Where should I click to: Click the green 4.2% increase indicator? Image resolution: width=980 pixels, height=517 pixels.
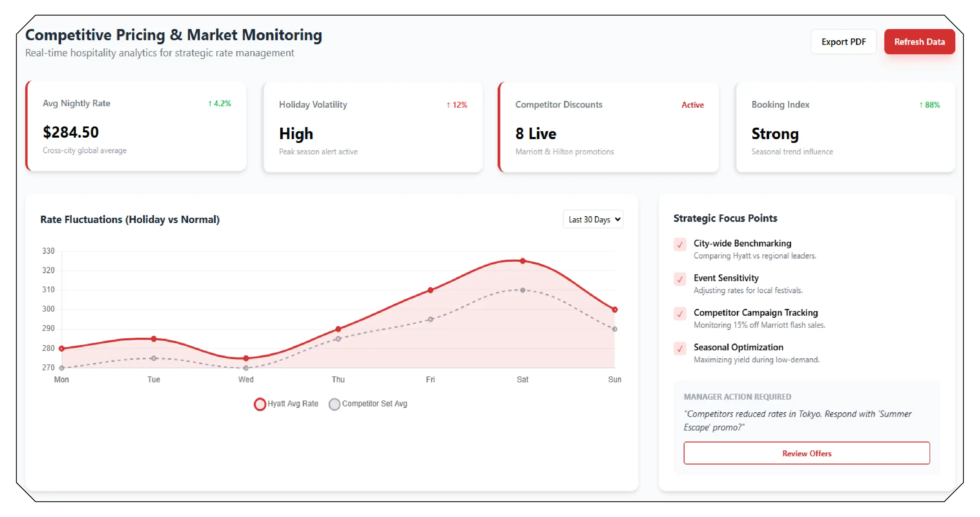point(219,103)
